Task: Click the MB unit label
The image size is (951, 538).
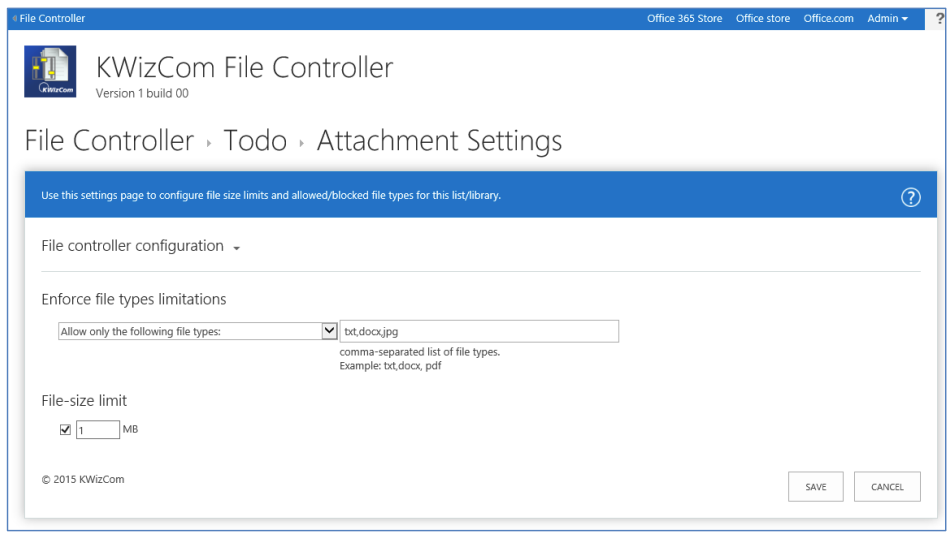Action: point(130,429)
